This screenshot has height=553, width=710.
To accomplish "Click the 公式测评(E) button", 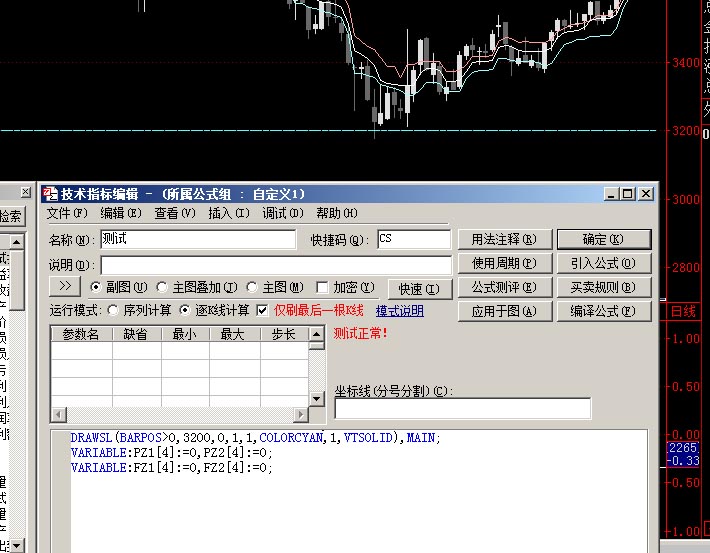I will (504, 287).
